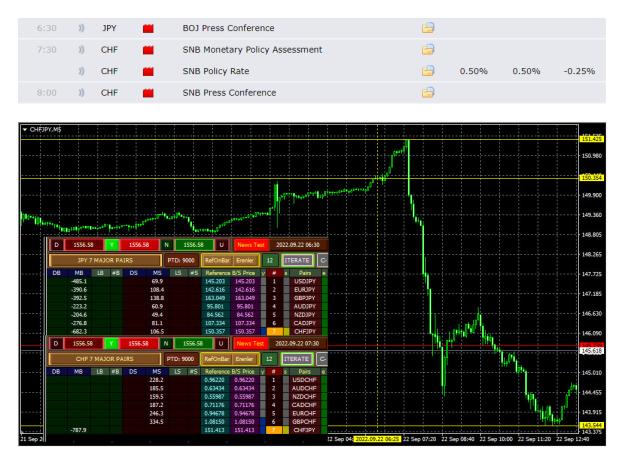
Task: Select the JPY 7 MAJOR PAIRS button
Action: [x=105, y=260]
